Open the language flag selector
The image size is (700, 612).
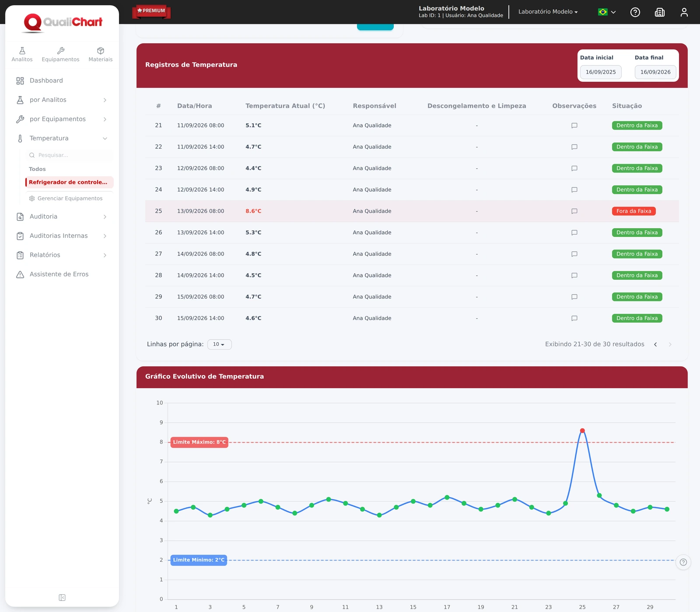607,12
